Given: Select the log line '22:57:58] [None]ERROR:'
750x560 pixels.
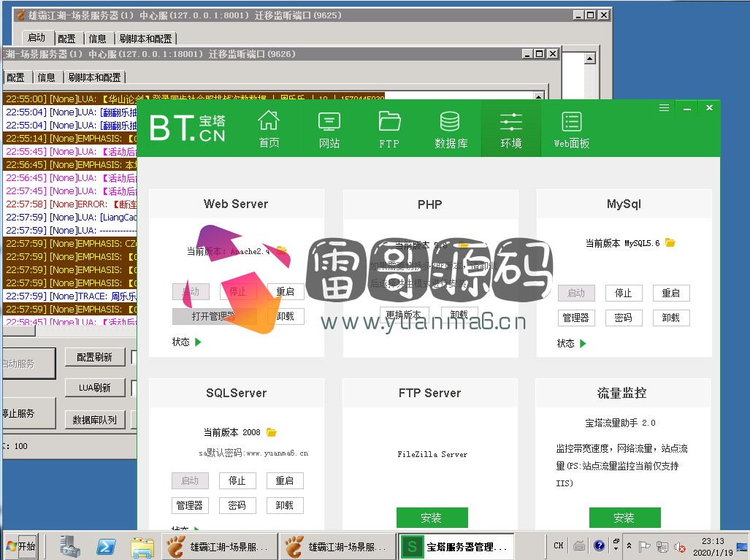Looking at the screenshot, I should pos(70,204).
